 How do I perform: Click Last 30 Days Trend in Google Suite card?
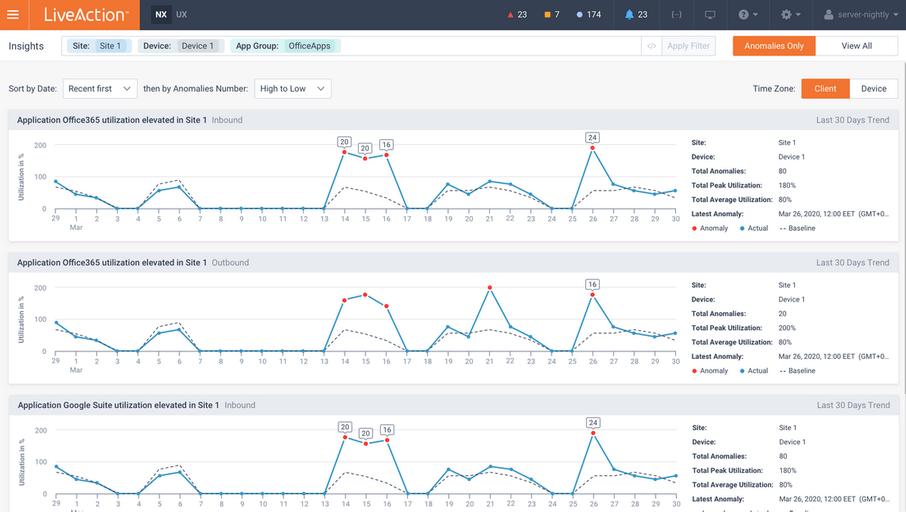[853, 405]
